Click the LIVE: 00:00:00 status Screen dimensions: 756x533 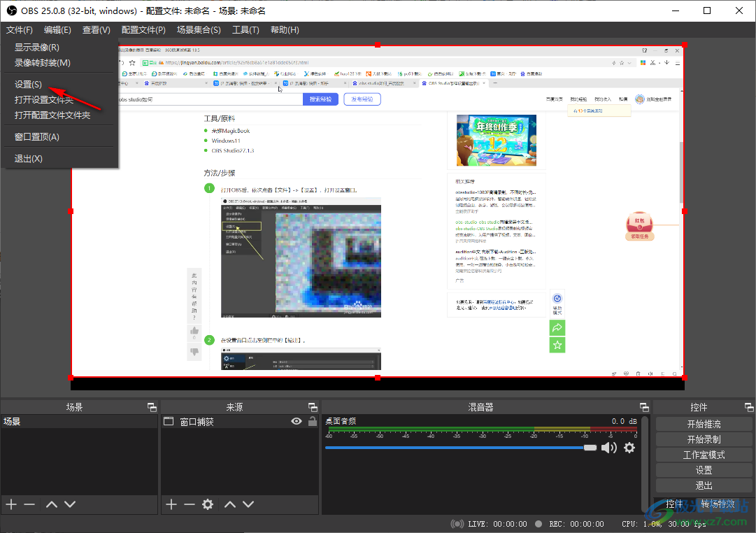click(497, 524)
